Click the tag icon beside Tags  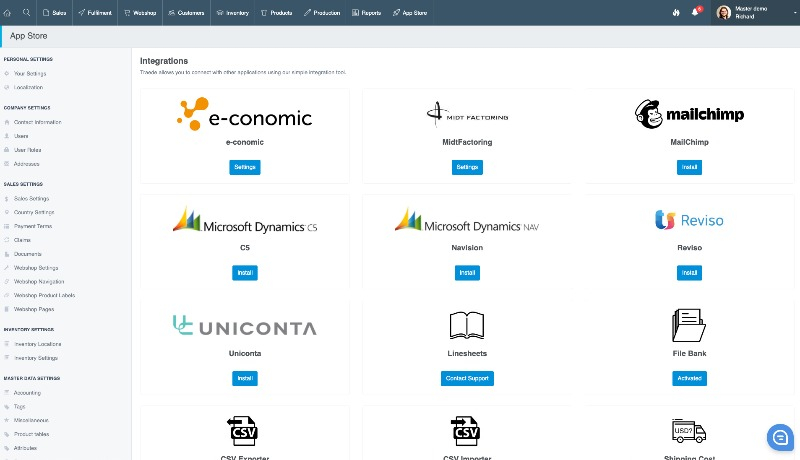click(7, 406)
